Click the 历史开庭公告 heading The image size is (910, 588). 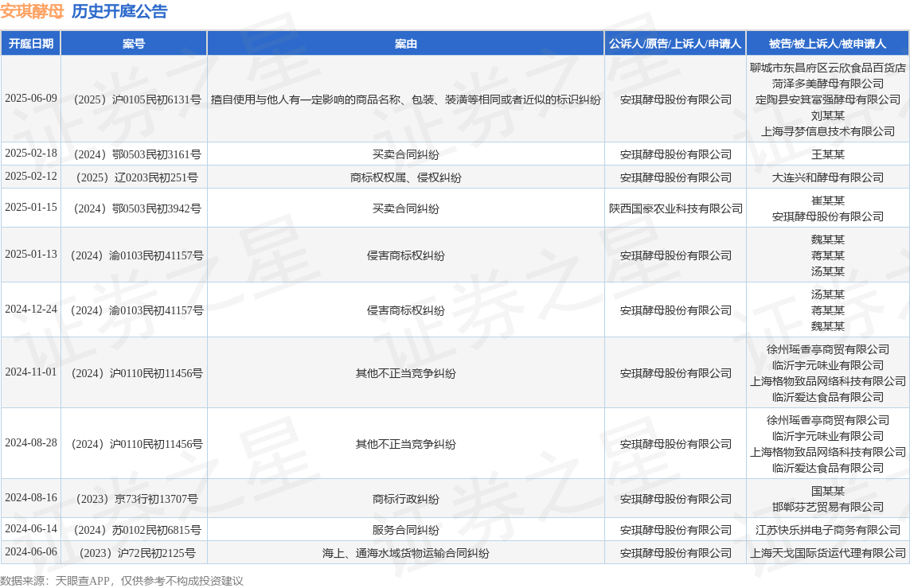(x=119, y=11)
